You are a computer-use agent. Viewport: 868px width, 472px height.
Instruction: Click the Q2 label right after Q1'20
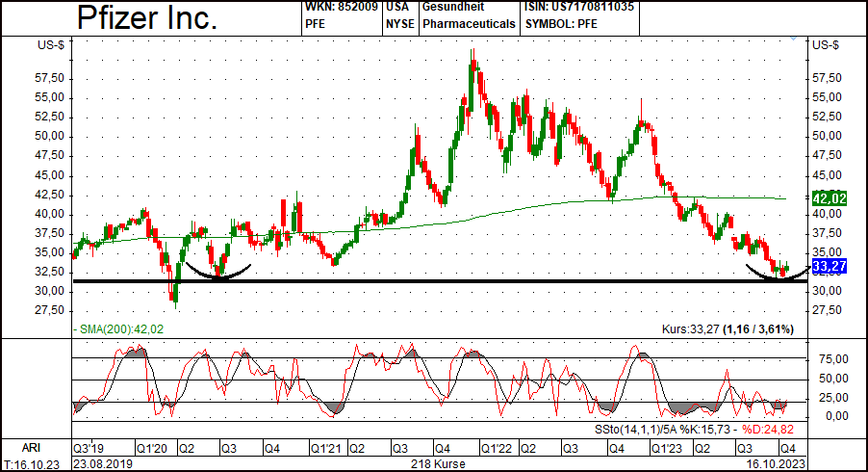pos(187,448)
